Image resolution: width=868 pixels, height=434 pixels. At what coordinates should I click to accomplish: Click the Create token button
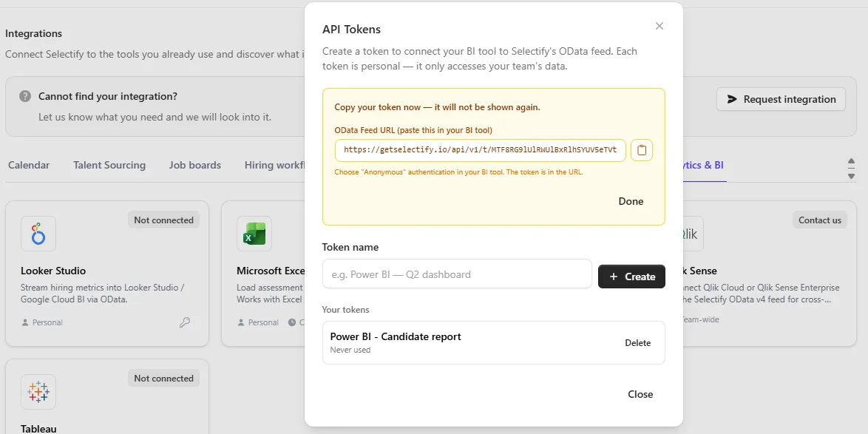point(631,277)
